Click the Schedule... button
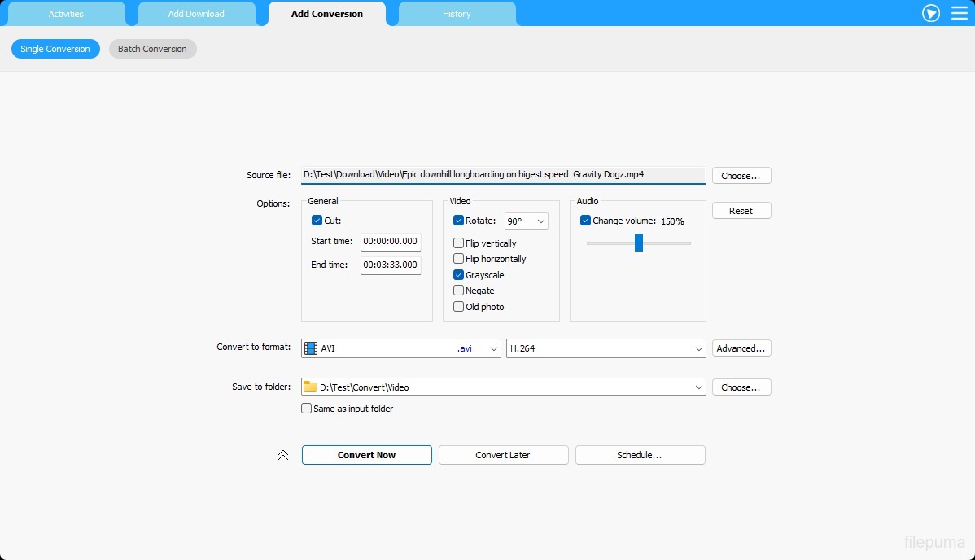Screen dimensions: 975x560 click(x=640, y=455)
